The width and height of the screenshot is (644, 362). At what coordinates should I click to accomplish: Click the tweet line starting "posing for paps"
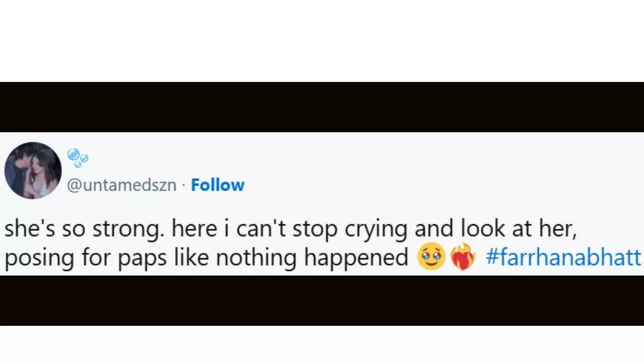click(x=206, y=258)
